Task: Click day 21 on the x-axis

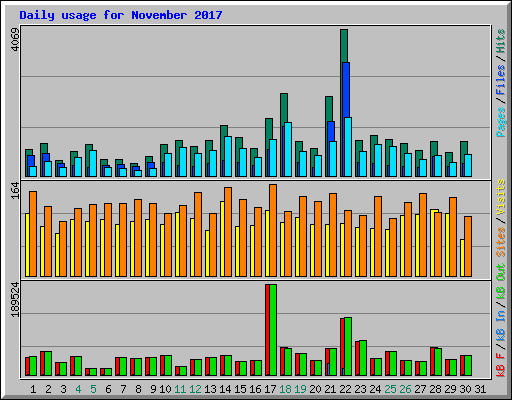Action: point(330,389)
